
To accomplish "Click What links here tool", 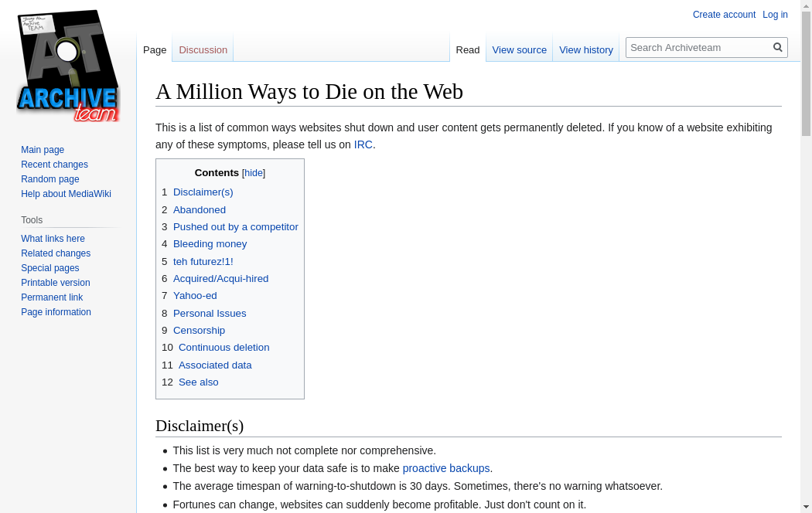I will click(x=53, y=239).
